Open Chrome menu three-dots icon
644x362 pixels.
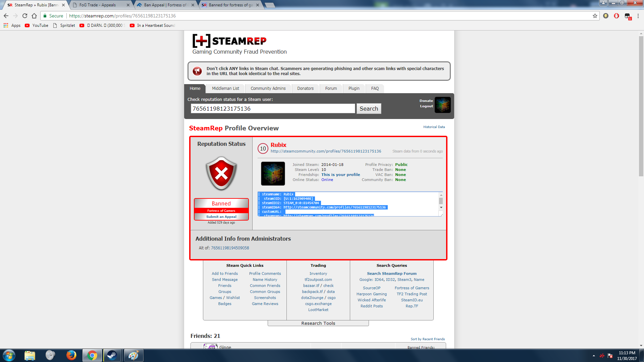638,16
